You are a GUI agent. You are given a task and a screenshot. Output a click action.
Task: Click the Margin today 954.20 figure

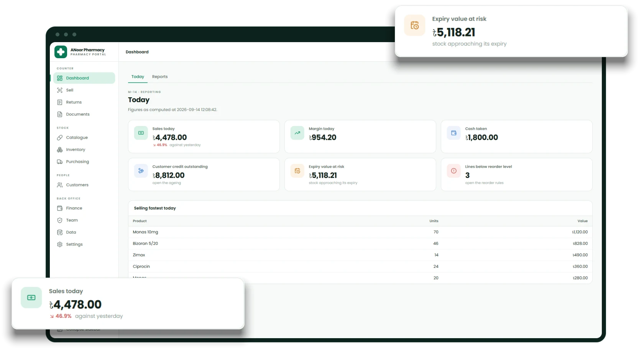(x=322, y=137)
